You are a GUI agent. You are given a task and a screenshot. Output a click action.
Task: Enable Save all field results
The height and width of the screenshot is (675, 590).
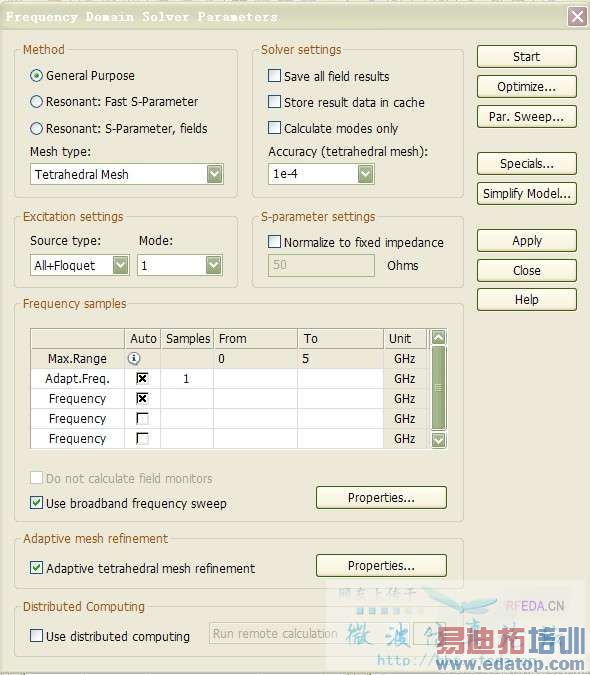tap(274, 76)
